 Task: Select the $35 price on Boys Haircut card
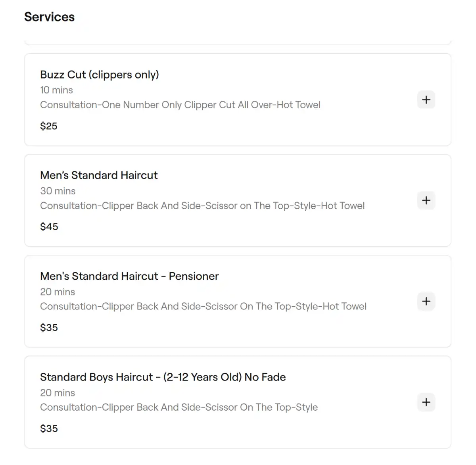49,428
